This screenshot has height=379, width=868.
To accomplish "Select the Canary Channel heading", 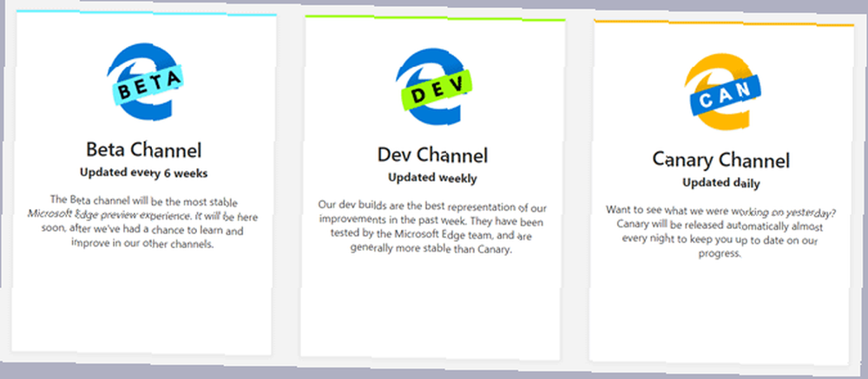I will click(720, 160).
